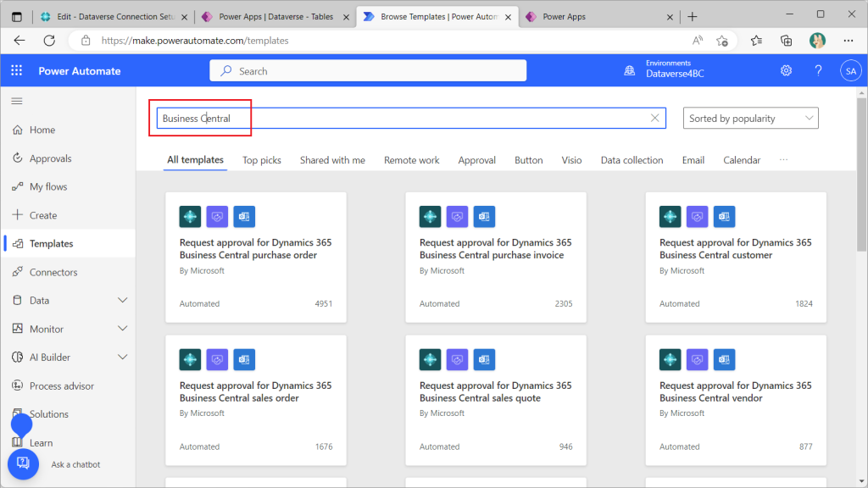Open Learn in left navigation
Image resolution: width=868 pixels, height=488 pixels.
[69, 442]
